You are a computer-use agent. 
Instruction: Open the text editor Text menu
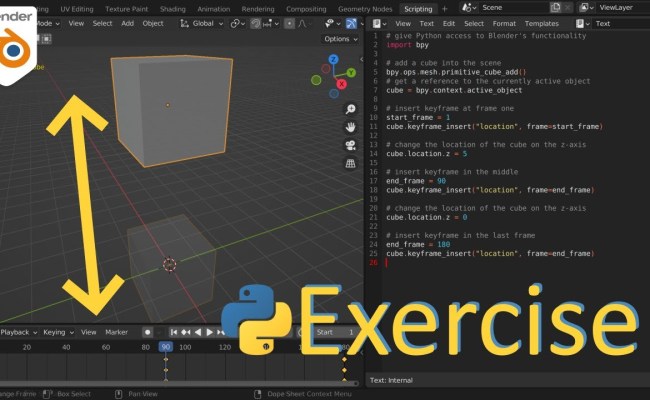pos(427,24)
